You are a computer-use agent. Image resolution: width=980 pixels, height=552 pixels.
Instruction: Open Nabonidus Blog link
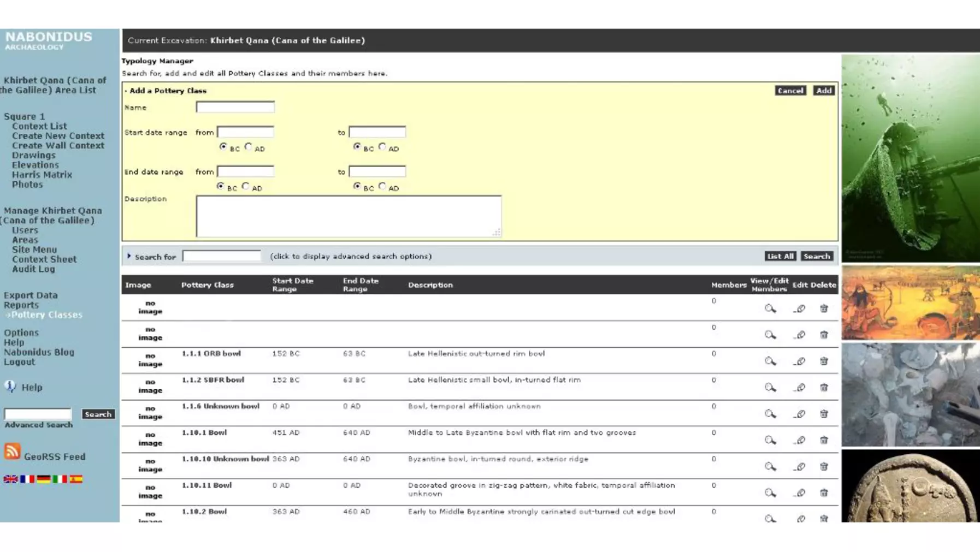pyautogui.click(x=39, y=352)
